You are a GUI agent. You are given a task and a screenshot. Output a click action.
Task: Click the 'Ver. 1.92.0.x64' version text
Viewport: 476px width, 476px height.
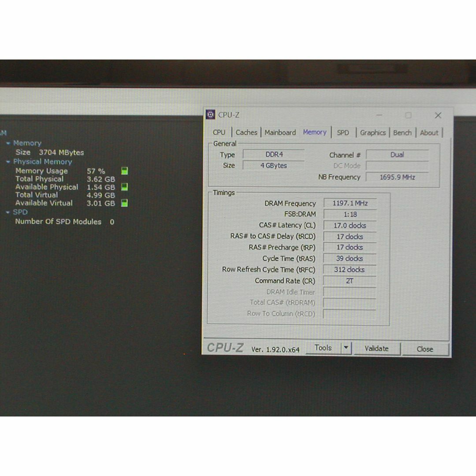tap(275, 350)
